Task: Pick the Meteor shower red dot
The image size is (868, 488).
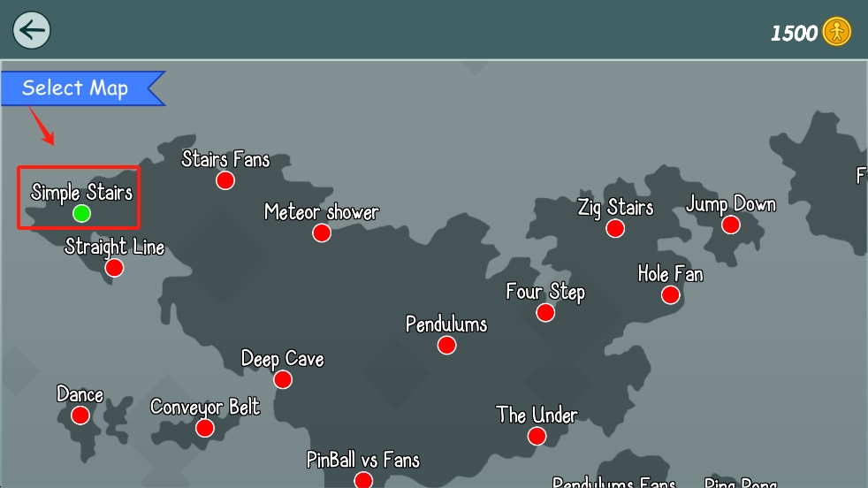Action: (x=322, y=233)
